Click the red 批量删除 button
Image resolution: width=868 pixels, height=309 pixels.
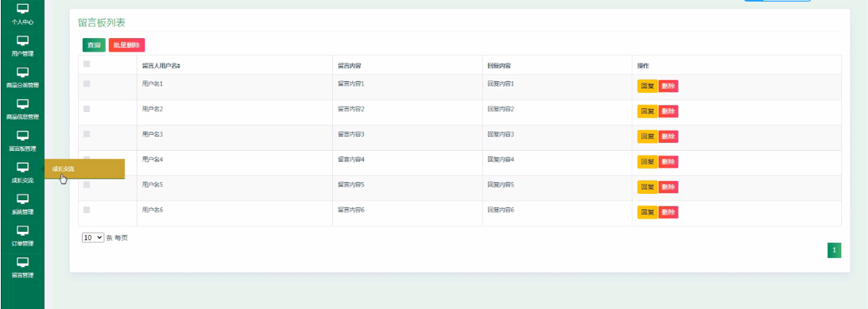click(x=126, y=45)
